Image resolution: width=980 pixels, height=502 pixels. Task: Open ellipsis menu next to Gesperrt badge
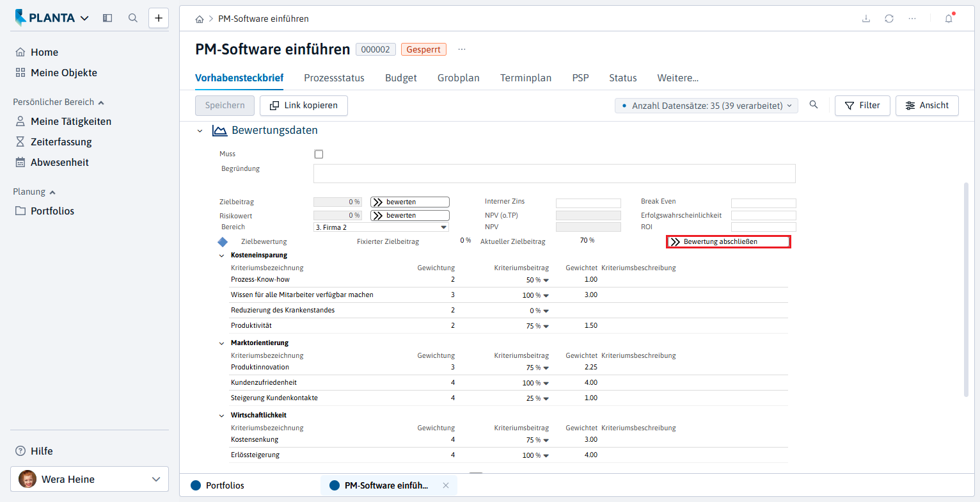pos(462,49)
